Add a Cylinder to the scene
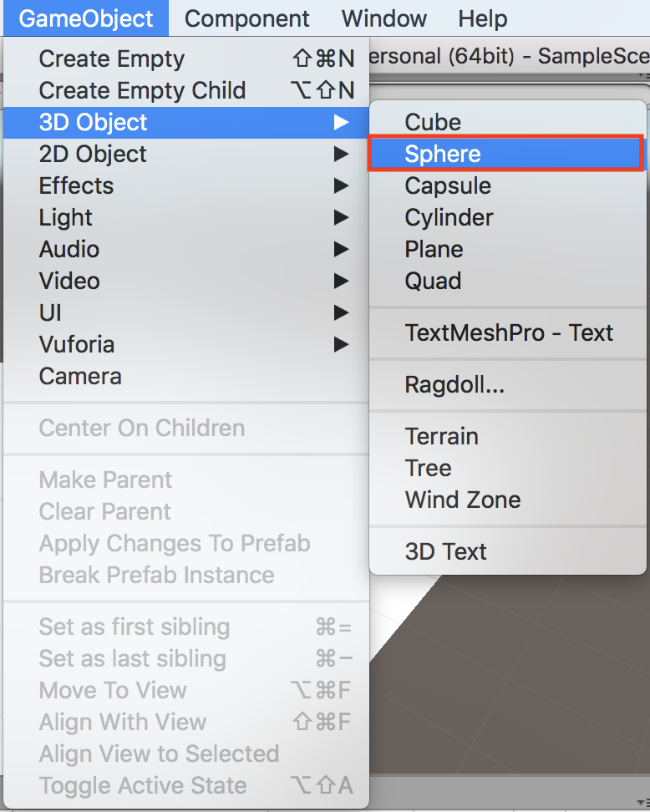This screenshot has width=650, height=812. [x=449, y=217]
